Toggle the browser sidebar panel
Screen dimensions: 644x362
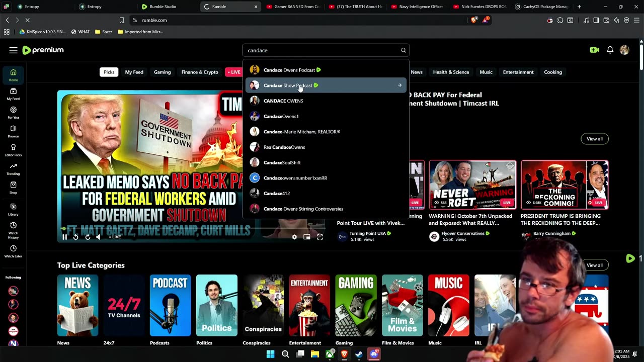(596, 20)
